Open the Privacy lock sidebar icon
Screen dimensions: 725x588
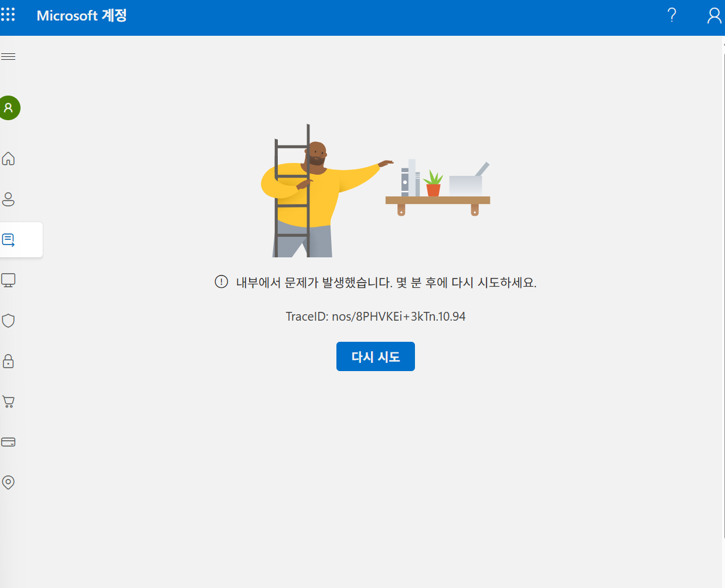(x=8, y=361)
